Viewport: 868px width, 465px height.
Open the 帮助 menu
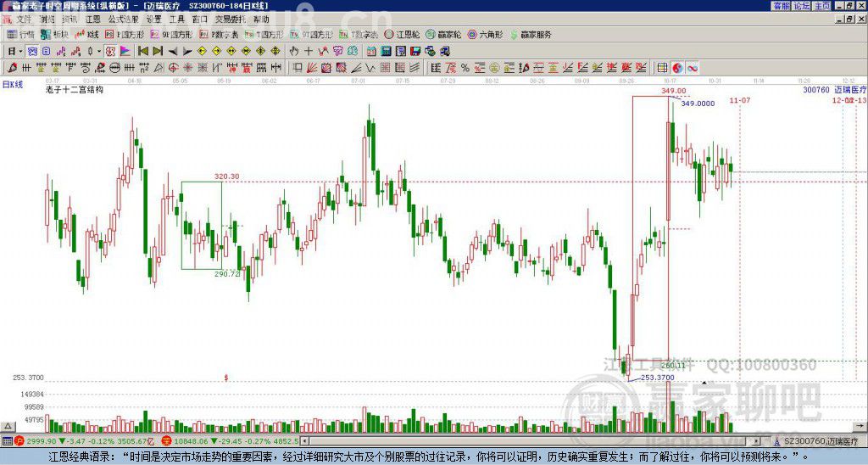[261, 20]
